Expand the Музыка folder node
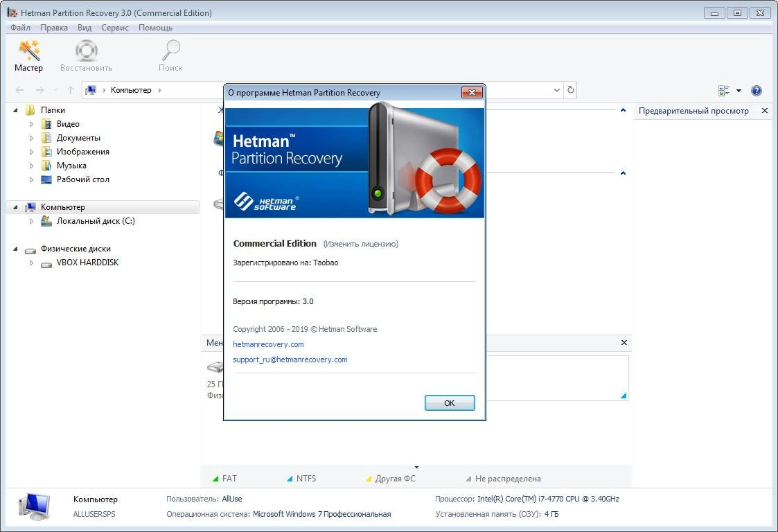The width and height of the screenshot is (778, 532). (31, 166)
